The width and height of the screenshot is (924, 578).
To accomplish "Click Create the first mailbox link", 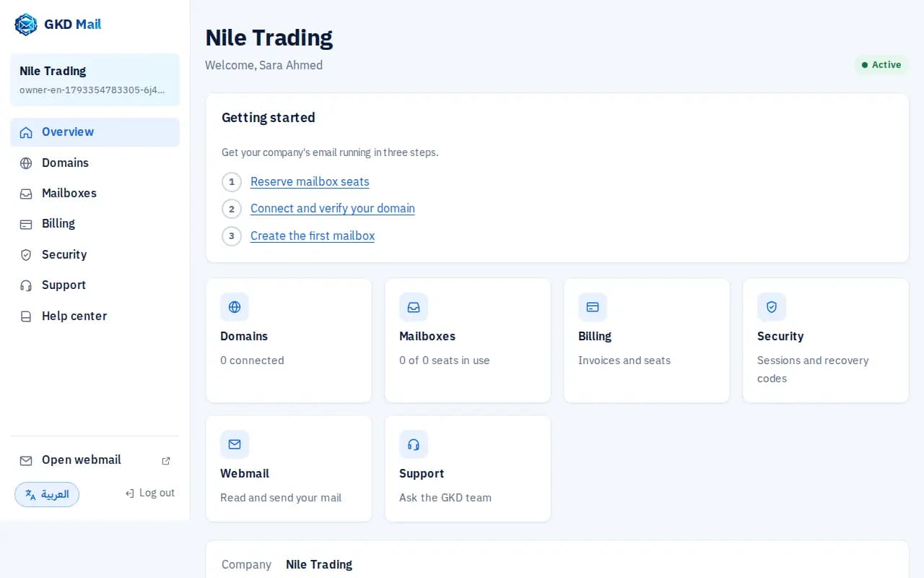I will (313, 236).
